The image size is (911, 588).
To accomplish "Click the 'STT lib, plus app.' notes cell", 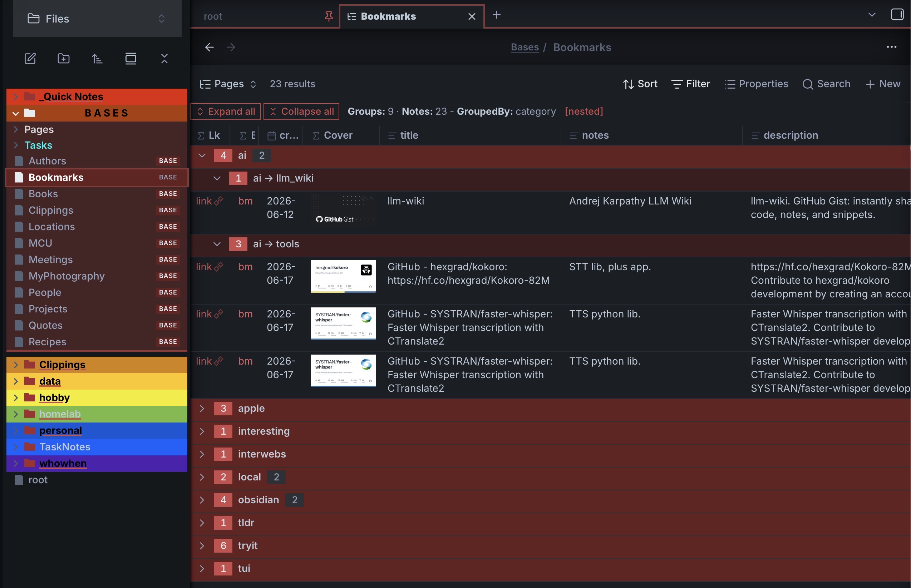I will click(x=610, y=267).
